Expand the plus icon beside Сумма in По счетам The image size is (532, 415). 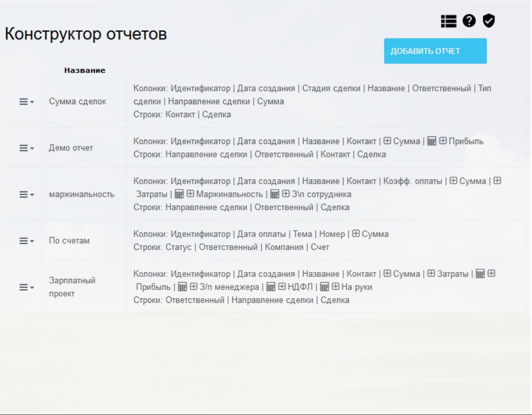356,234
